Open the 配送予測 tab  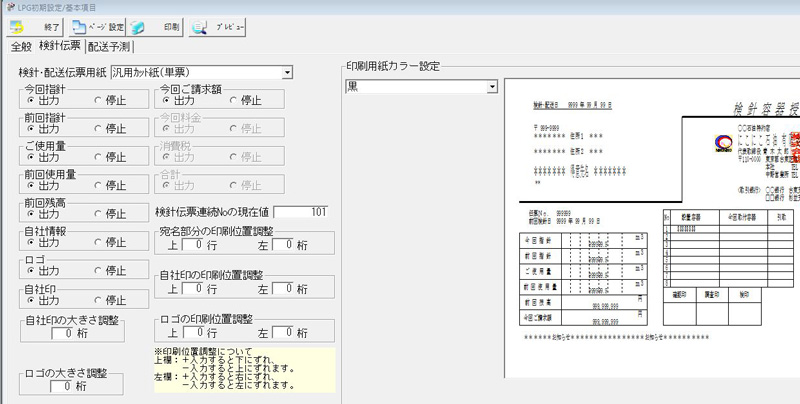pos(110,46)
